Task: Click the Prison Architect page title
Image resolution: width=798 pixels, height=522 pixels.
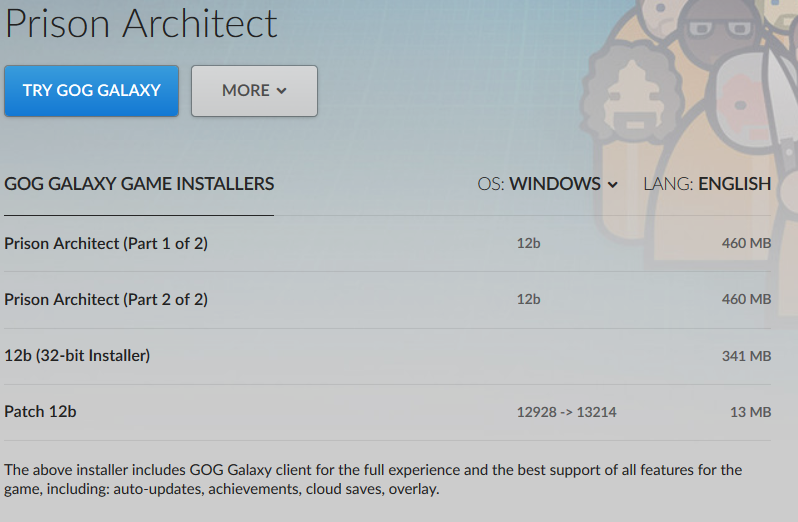Action: [x=141, y=23]
